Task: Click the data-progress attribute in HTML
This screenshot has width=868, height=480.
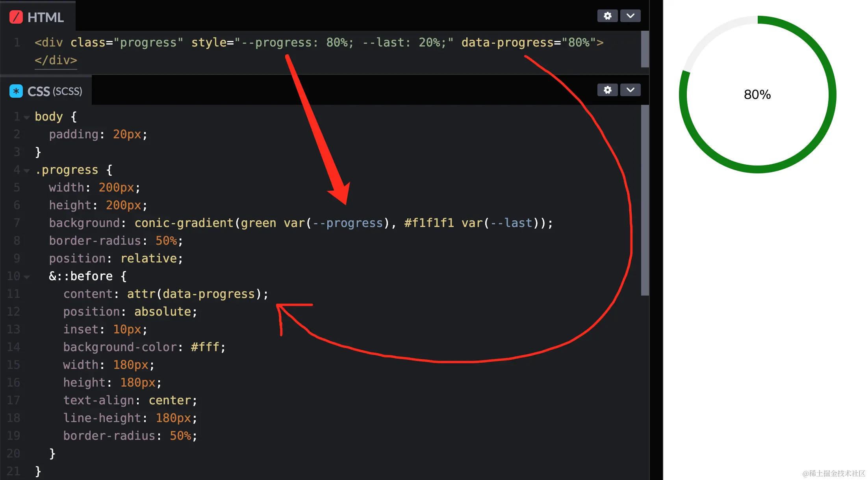Action: (x=507, y=43)
